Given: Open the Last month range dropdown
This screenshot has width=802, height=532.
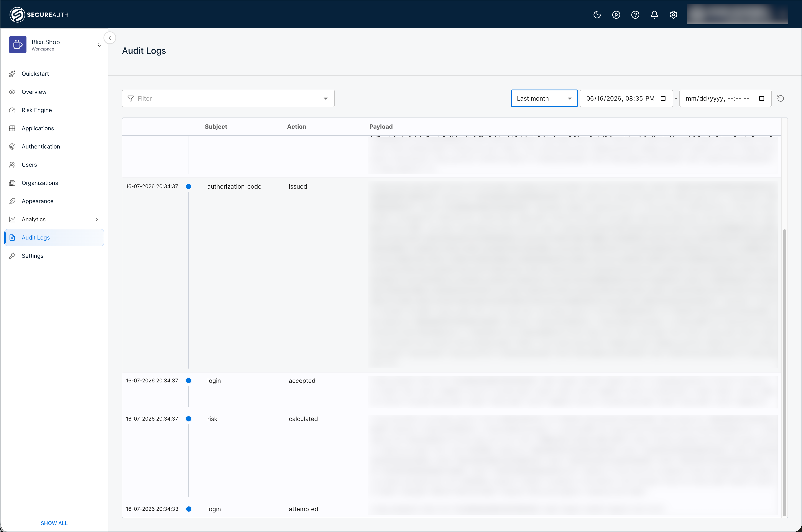Looking at the screenshot, I should 544,98.
